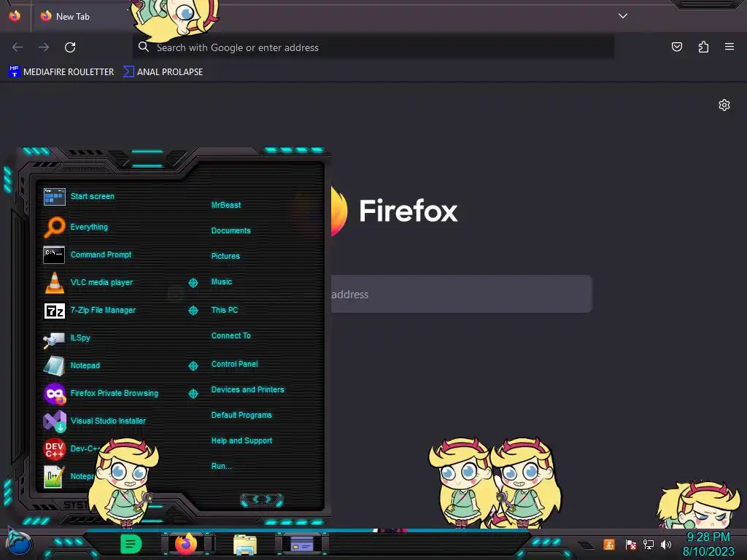Expand the list all tabs chevron
The height and width of the screenshot is (560, 747).
(623, 16)
